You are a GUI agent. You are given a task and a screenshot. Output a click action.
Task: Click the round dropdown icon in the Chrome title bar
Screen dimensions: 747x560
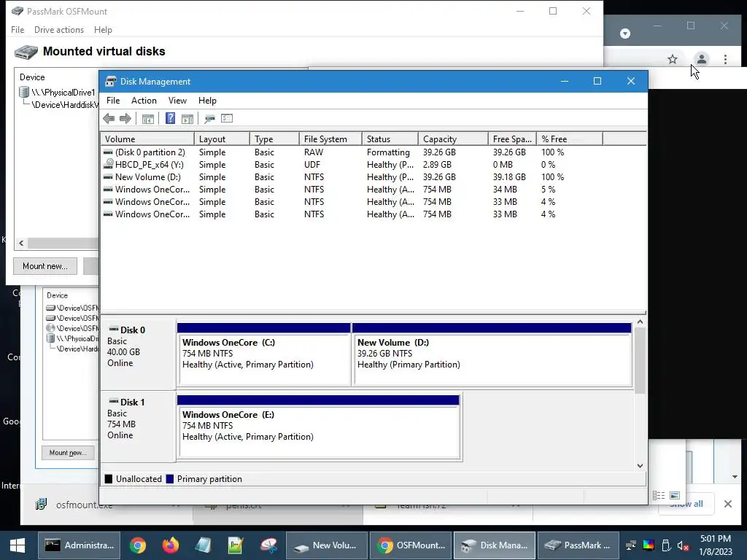pos(625,34)
